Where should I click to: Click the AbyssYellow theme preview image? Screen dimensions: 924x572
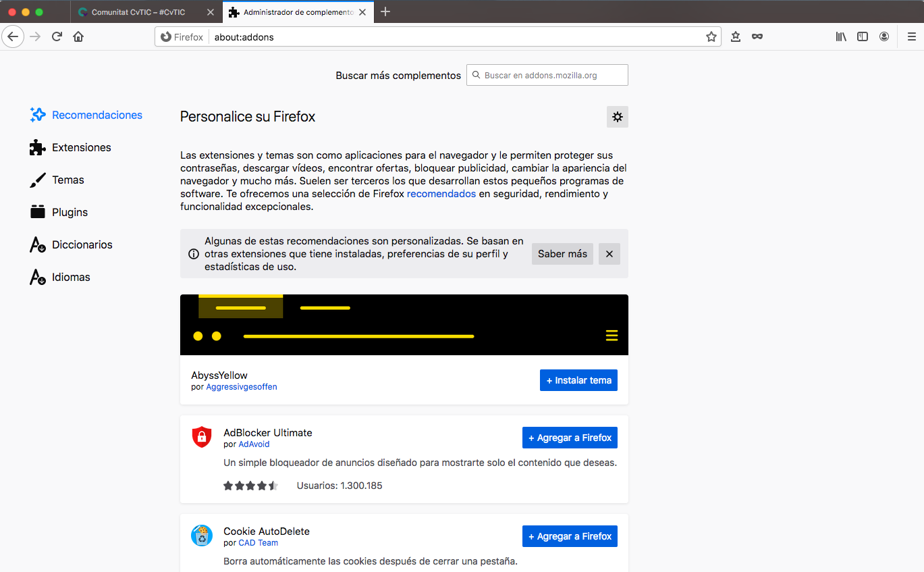pyautogui.click(x=404, y=325)
